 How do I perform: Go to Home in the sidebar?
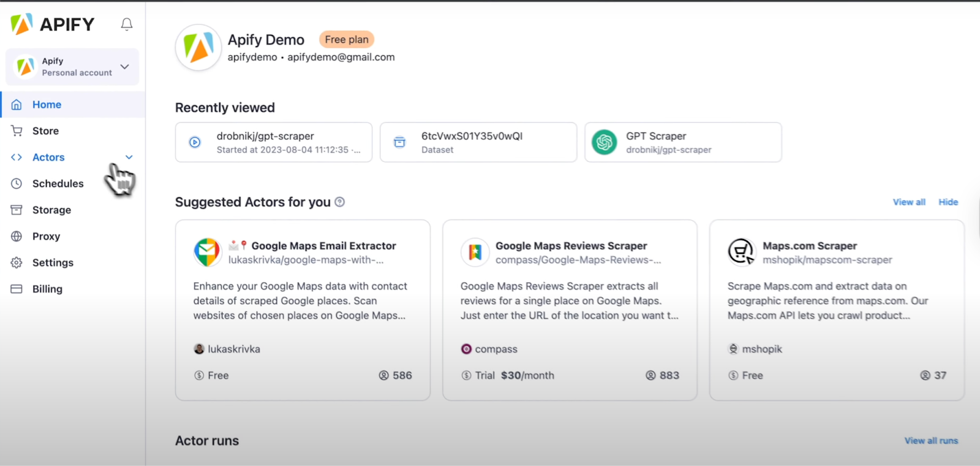(x=72, y=104)
